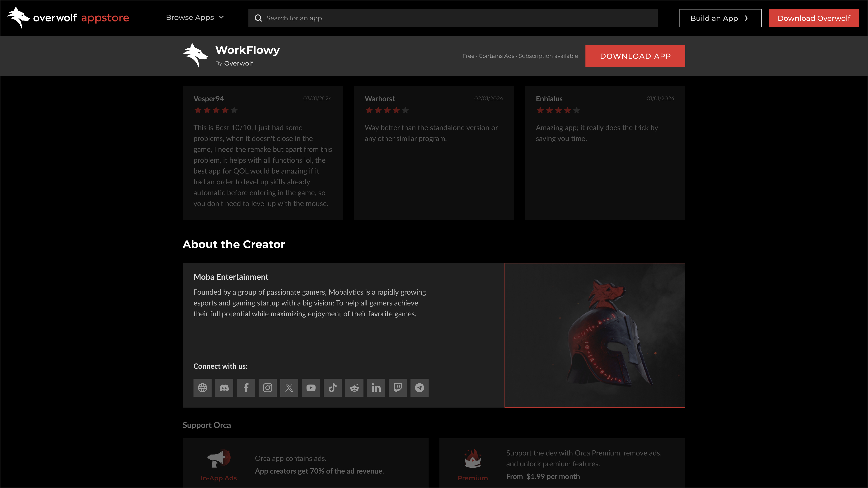Click the Warhorst reviewer name
This screenshot has width=868, height=488.
point(380,99)
